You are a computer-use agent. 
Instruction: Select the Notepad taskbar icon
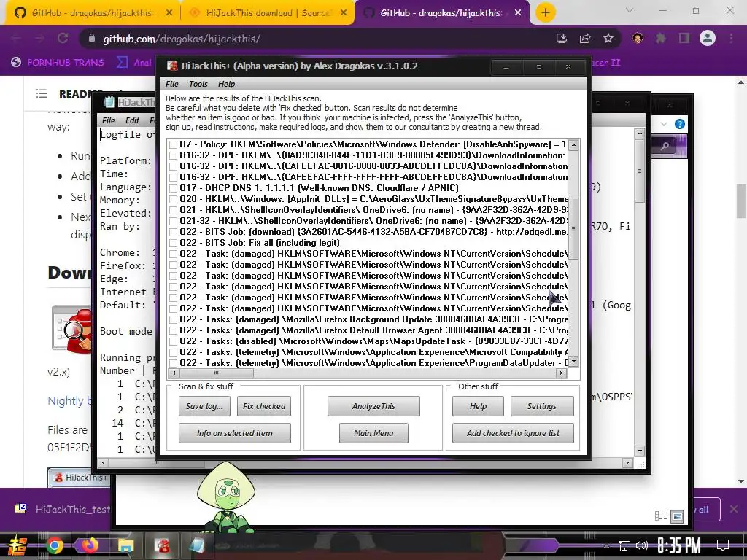pos(197,545)
